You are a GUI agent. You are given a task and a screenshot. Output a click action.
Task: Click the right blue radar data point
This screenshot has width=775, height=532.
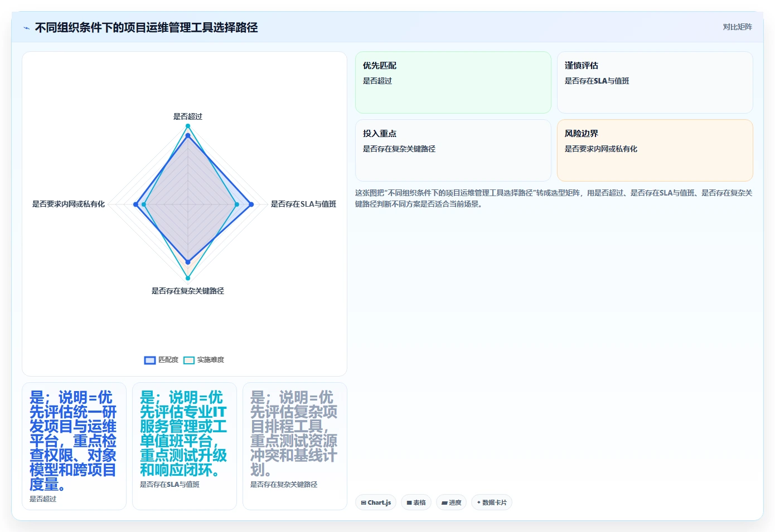[251, 204]
